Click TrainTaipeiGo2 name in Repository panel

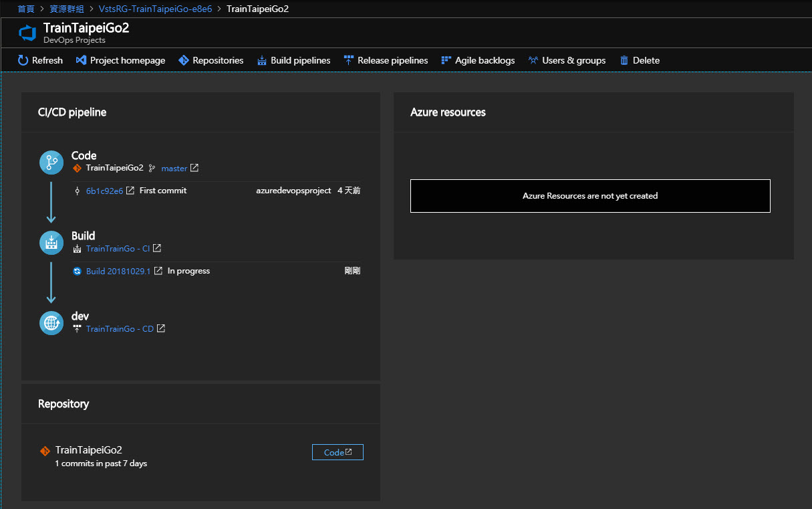pyautogui.click(x=88, y=450)
